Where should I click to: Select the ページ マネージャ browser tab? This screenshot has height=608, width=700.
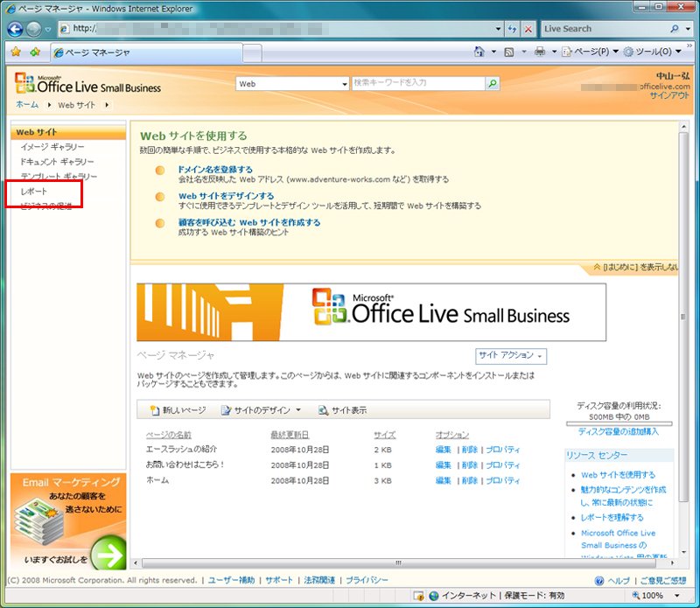tap(146, 52)
